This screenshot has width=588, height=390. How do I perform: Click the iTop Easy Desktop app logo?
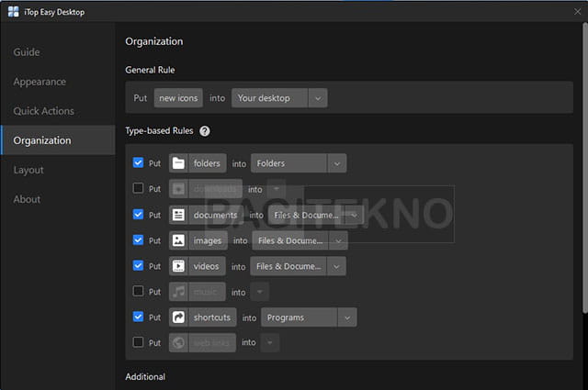coord(13,12)
